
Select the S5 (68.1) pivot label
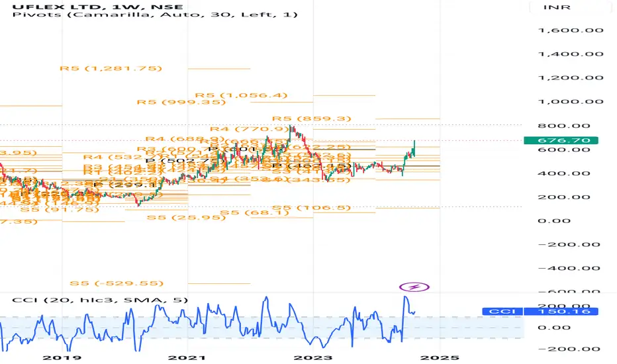tap(254, 213)
